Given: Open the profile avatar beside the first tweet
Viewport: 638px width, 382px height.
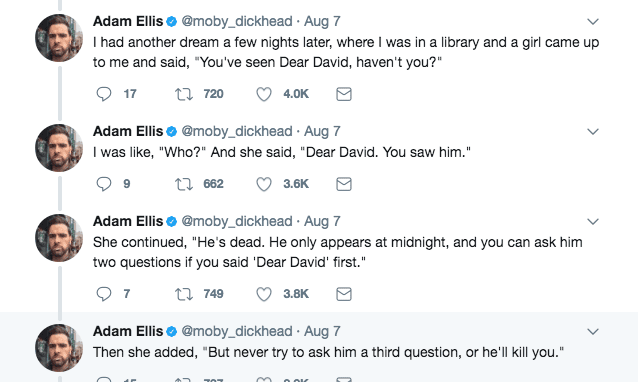Looking at the screenshot, I should pyautogui.click(x=59, y=38).
